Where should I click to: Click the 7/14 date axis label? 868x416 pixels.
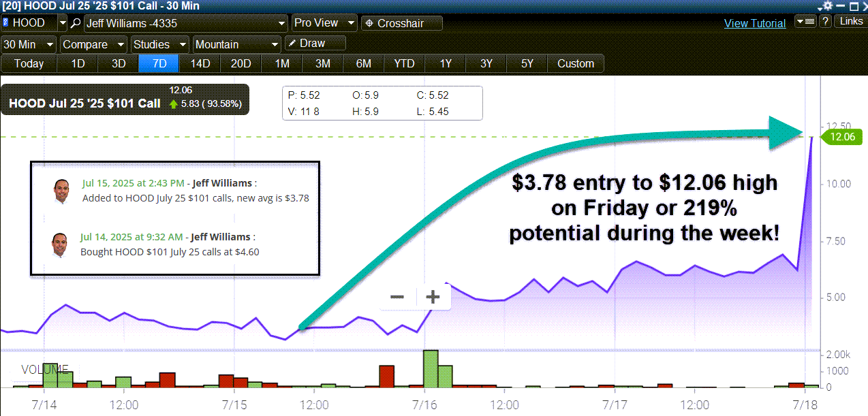(x=44, y=404)
